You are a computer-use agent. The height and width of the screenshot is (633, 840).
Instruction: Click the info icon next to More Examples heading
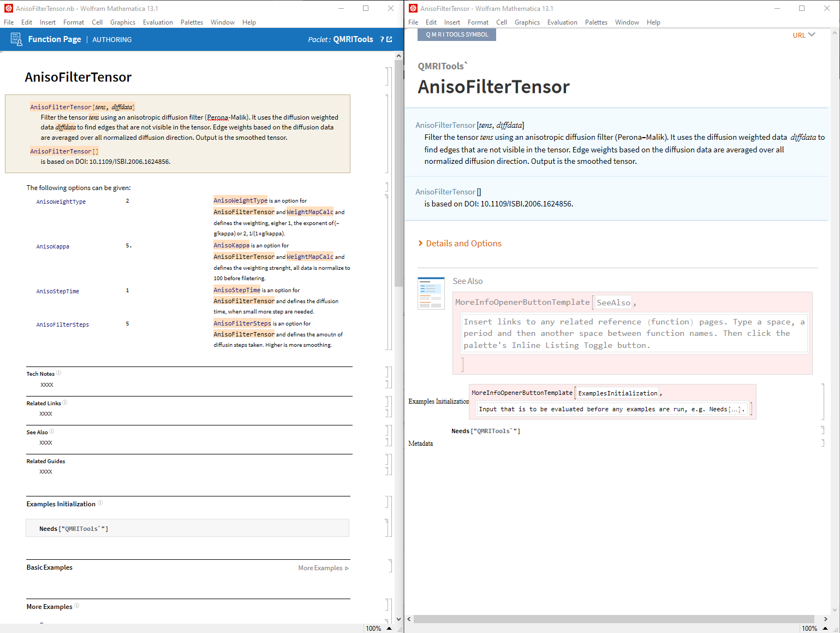(77, 606)
